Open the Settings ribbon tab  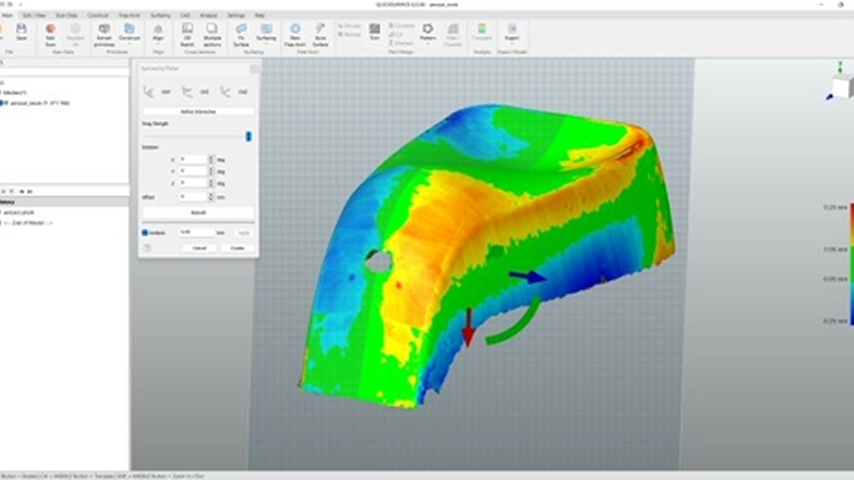[235, 16]
